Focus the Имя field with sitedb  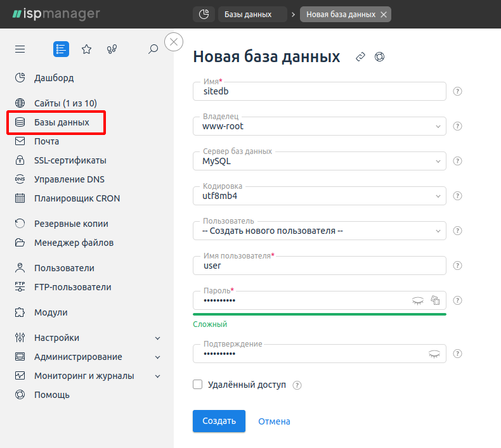click(320, 91)
